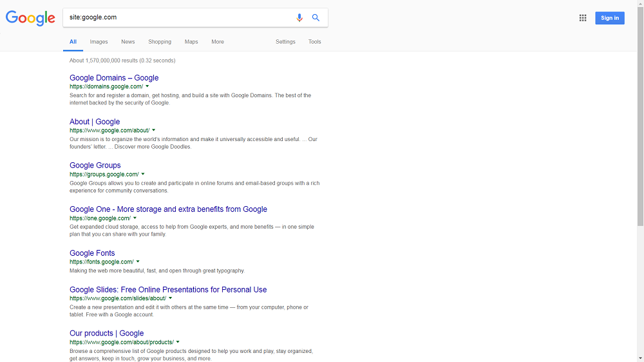The image size is (644, 362).
Task: Open the Google One storage result
Action: tap(168, 209)
